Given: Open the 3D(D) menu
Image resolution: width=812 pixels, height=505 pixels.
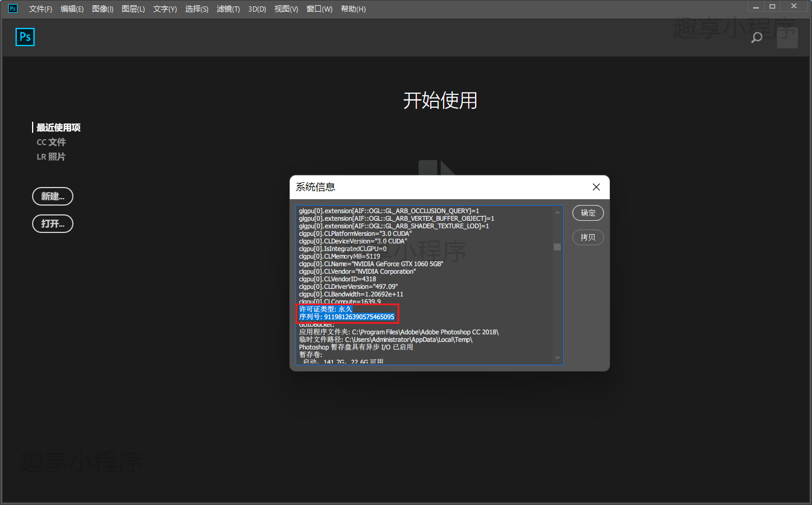Looking at the screenshot, I should (x=257, y=9).
